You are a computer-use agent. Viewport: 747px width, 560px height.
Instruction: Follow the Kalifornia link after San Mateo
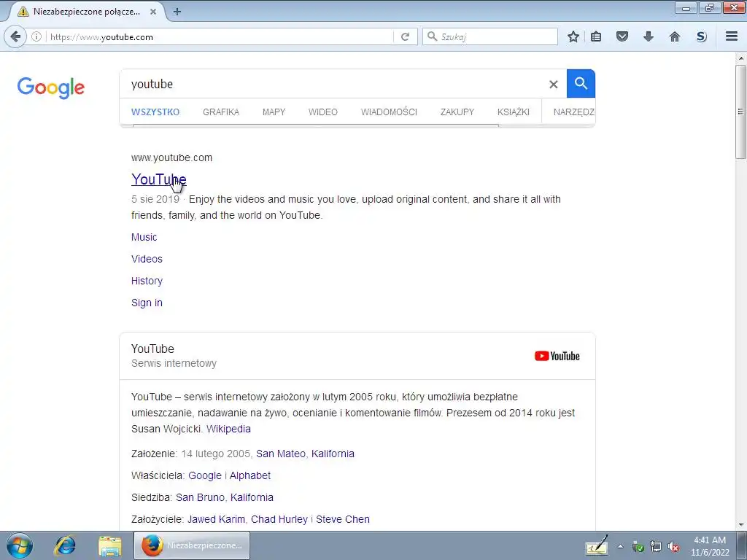click(333, 454)
